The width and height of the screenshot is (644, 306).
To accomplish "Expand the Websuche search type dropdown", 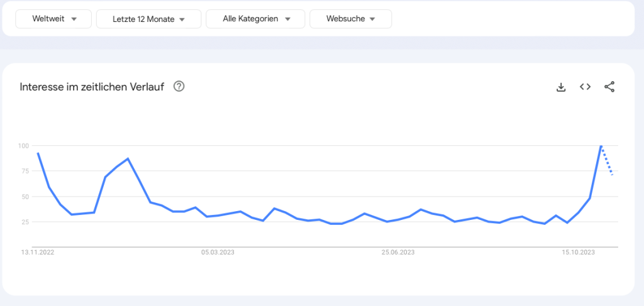I will tap(350, 19).
